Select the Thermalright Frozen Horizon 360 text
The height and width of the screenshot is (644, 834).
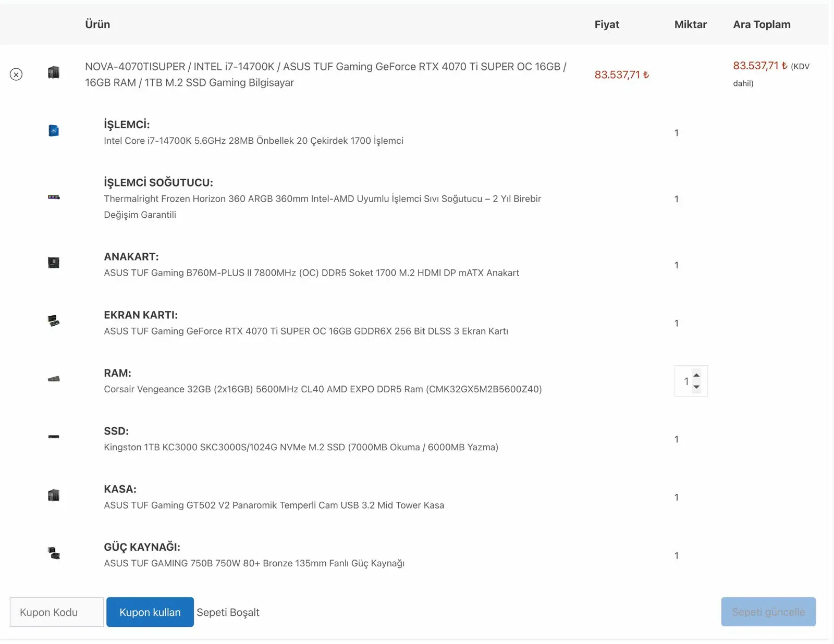click(322, 207)
